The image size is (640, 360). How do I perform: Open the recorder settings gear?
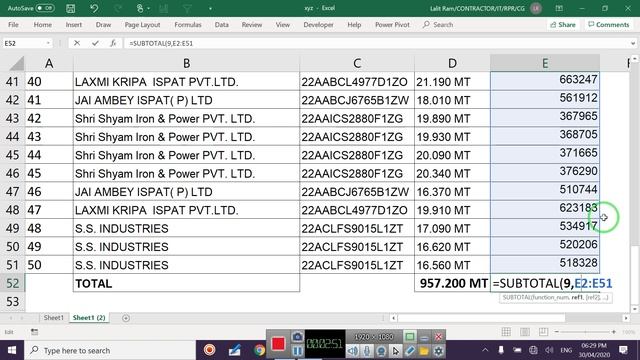click(438, 351)
